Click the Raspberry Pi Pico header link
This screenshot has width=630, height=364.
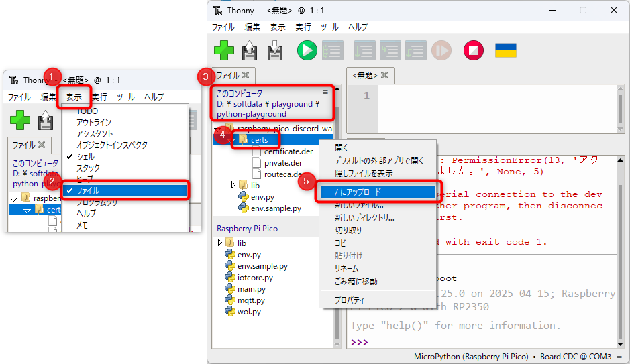[247, 229]
